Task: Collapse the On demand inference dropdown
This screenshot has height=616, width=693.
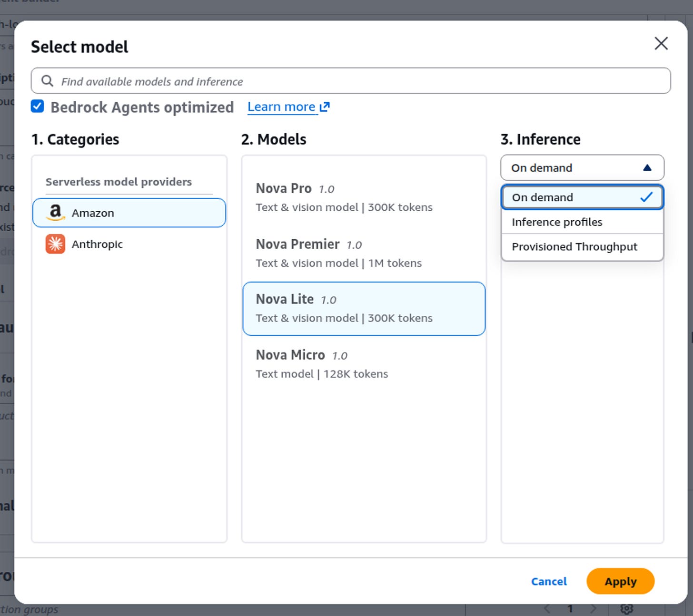Action: pos(582,167)
